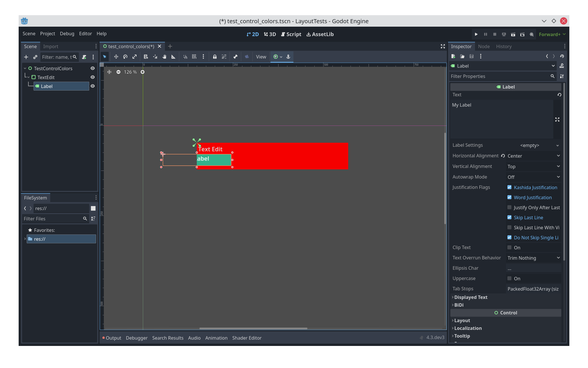This screenshot has height=368, width=588.
Task: Uncheck Kashida Justification flag
Action: click(x=509, y=187)
